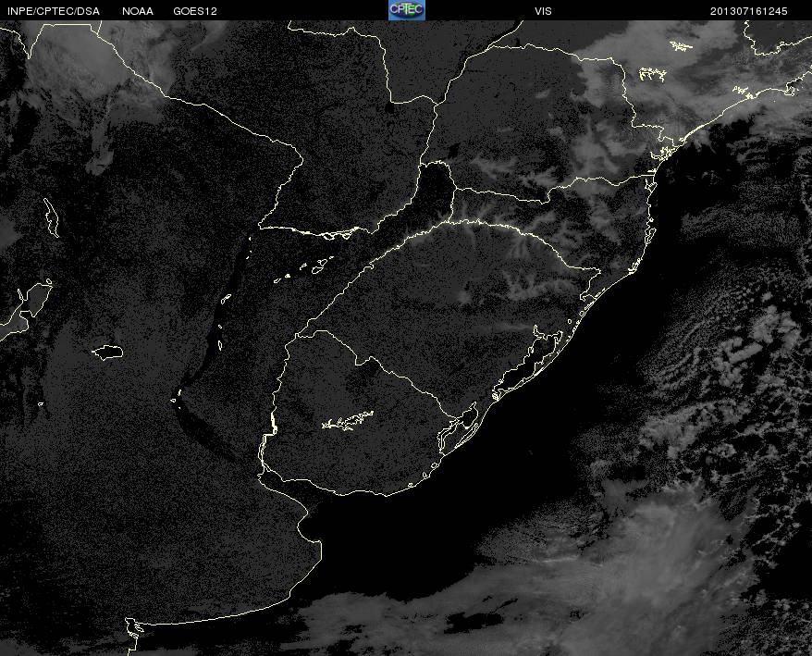Screen dimensions: 812x656
Task: Click the INPE/CPTEC/DSA header text
Action: [x=54, y=11]
